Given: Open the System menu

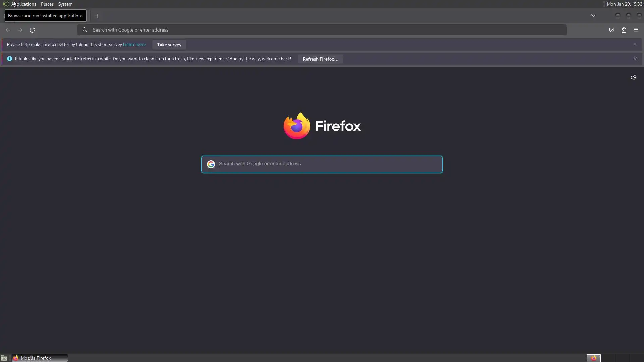Looking at the screenshot, I should (x=65, y=4).
